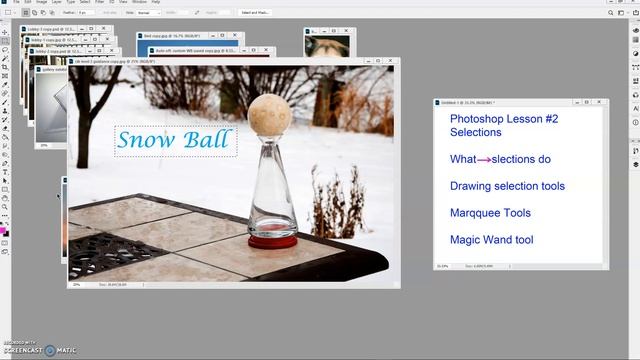This screenshot has width=640, height=360.
Task: Select the Brush tool
Action: pyautogui.click(x=5, y=102)
